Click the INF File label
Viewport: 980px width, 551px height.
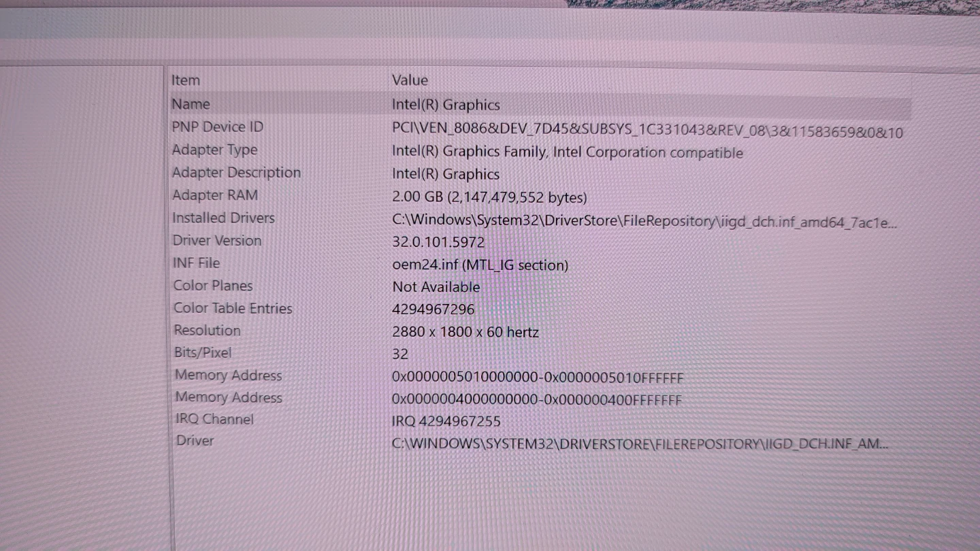pyautogui.click(x=196, y=263)
